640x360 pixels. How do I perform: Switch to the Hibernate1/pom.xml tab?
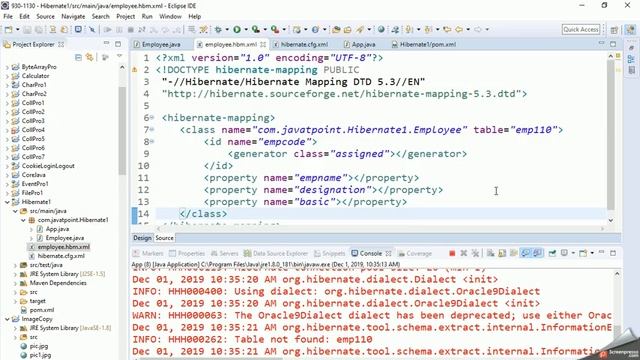point(423,44)
